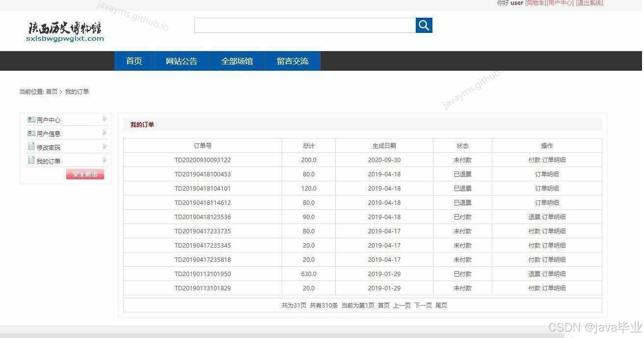Click 付款 for order TD20190417233735

tap(534, 231)
